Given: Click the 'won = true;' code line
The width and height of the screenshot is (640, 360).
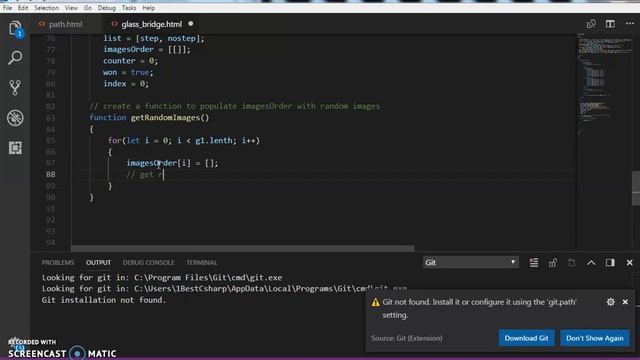Looking at the screenshot, I should pyautogui.click(x=128, y=72).
